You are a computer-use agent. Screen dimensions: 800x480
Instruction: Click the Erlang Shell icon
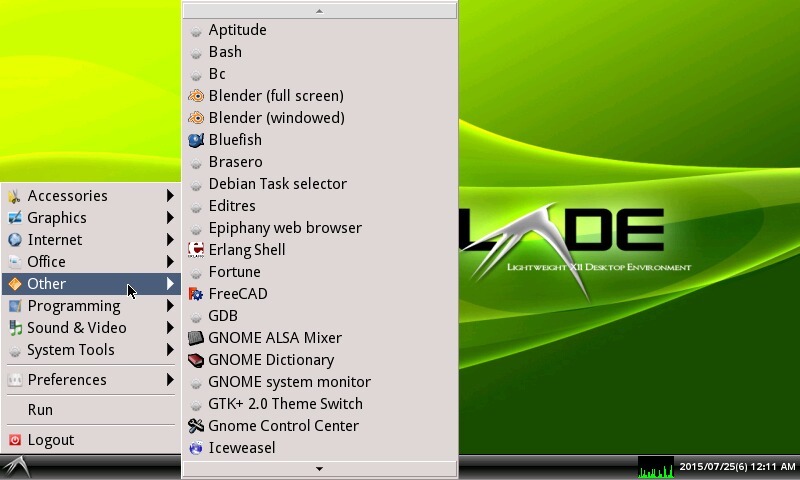196,250
